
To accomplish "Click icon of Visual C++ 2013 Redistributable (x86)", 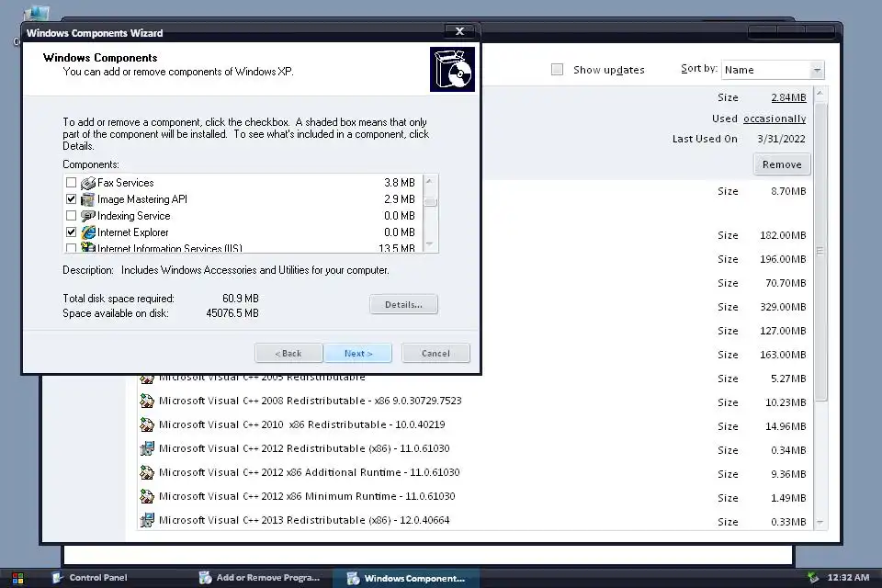I will [147, 521].
